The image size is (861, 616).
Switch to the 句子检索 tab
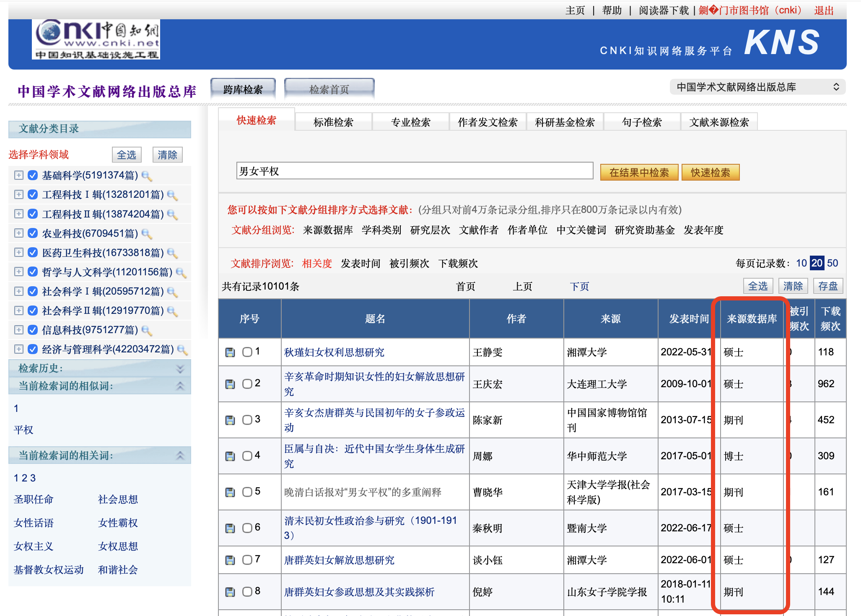tap(642, 122)
